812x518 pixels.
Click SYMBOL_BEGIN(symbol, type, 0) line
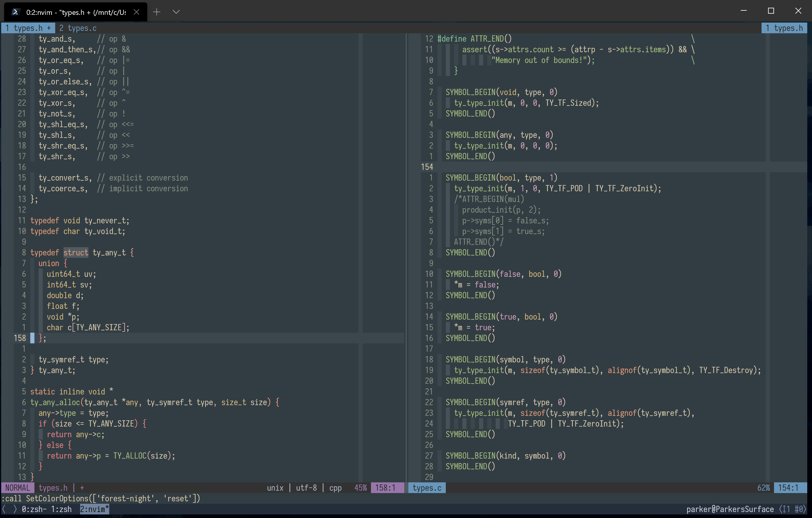(505, 359)
